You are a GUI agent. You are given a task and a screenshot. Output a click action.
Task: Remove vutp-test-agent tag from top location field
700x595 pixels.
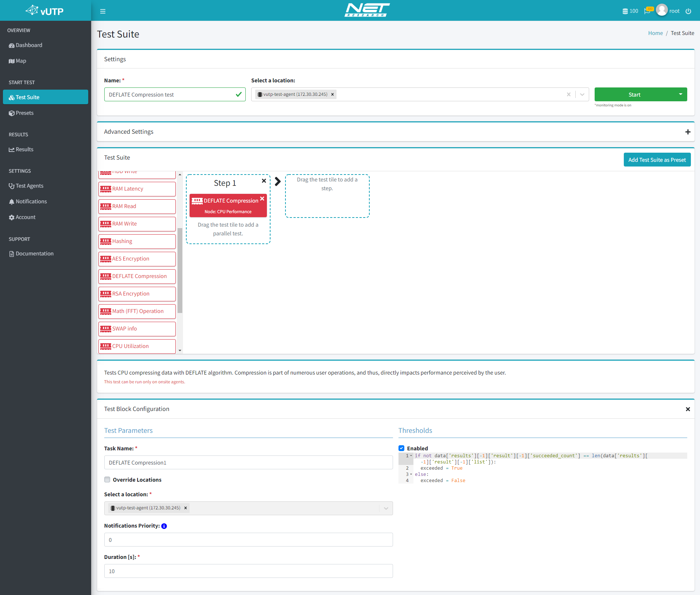pos(332,94)
